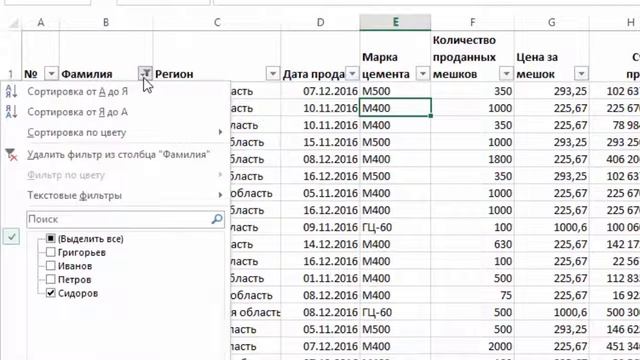Click date cell 09.11.2016
The width and height of the screenshot is (640, 360).
tap(320, 227)
